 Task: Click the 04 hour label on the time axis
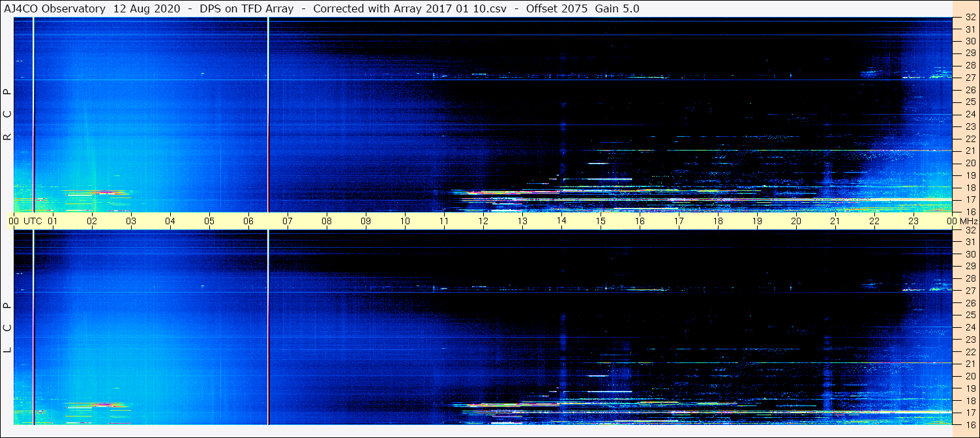(x=170, y=221)
